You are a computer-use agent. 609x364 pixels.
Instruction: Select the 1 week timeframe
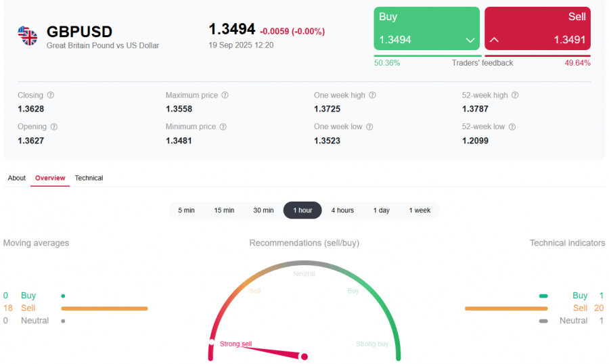point(420,210)
